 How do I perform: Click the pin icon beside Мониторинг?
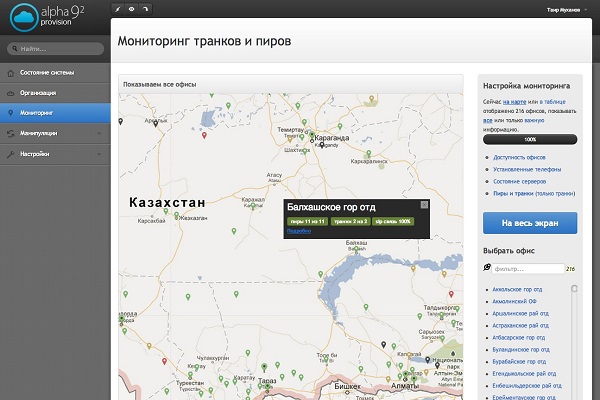(x=11, y=113)
